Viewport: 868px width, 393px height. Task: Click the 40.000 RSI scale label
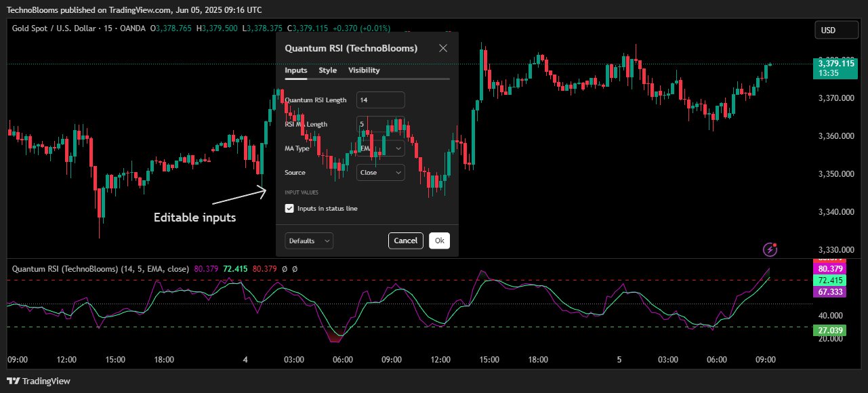tap(830, 316)
